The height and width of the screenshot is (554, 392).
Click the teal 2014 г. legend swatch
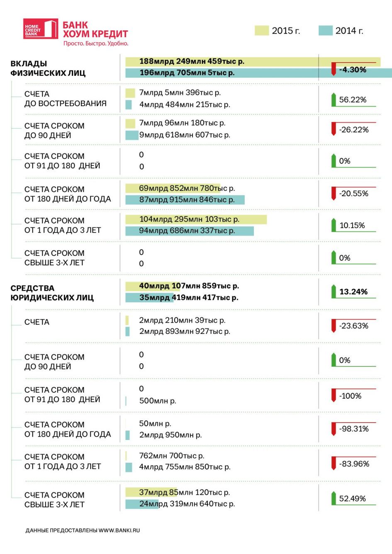pyautogui.click(x=326, y=30)
